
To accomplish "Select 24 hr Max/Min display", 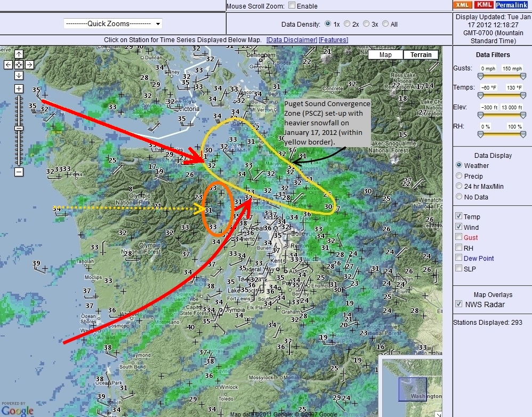I will [x=459, y=186].
